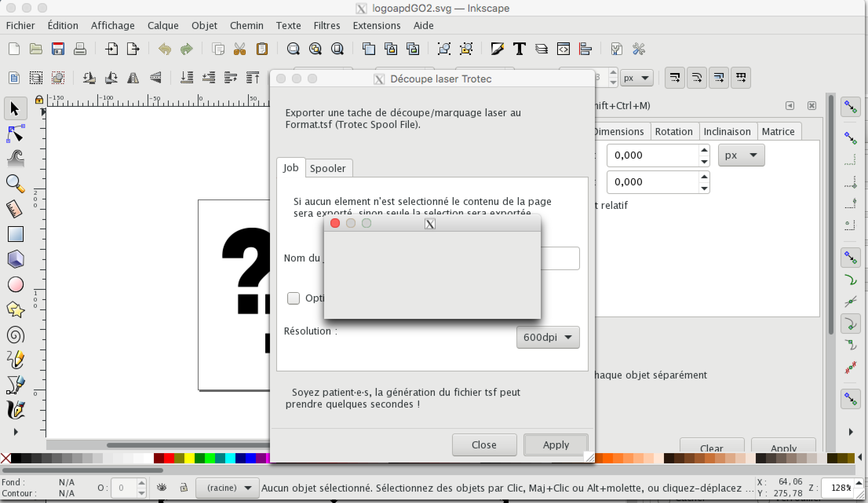Open the px unit dropdown in tool controls bar
The height and width of the screenshot is (503, 868).
(636, 78)
